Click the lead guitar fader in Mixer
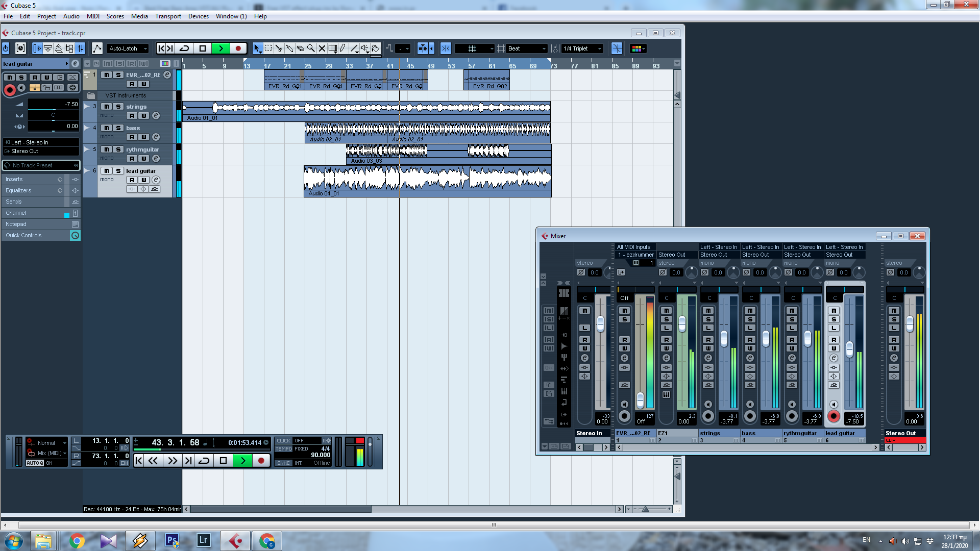The image size is (980, 551). [x=849, y=349]
